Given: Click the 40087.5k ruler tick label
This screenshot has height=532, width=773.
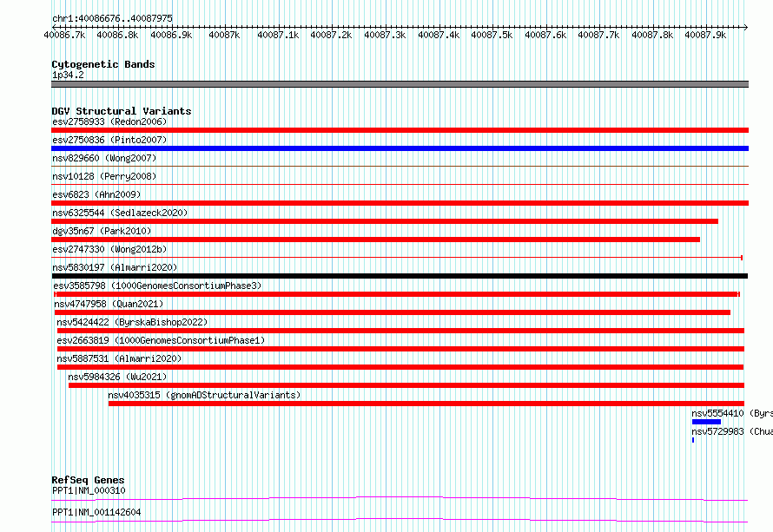Looking at the screenshot, I should pos(492,36).
